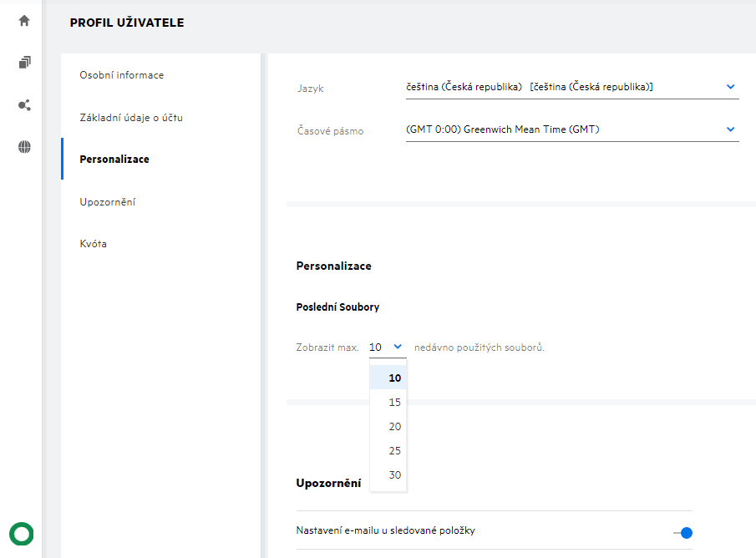Expand the Jazyk language dropdown arrow
This screenshot has width=756, height=558.
pyautogui.click(x=730, y=87)
